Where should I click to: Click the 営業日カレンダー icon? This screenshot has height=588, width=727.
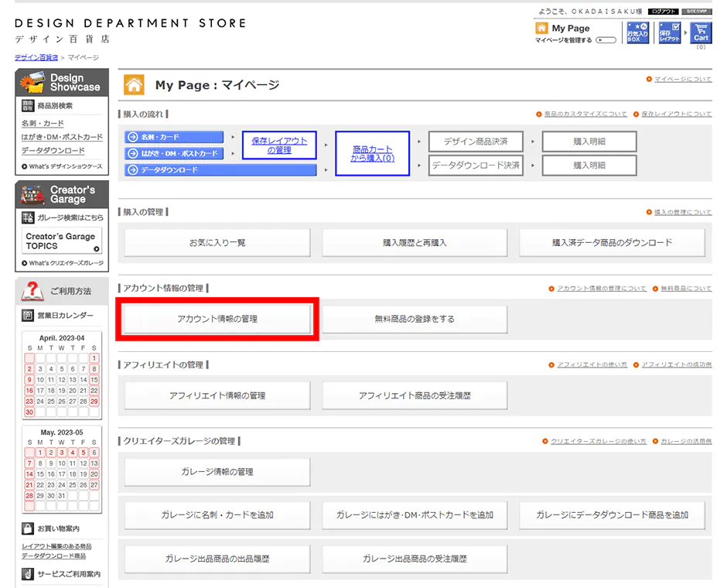coord(28,313)
